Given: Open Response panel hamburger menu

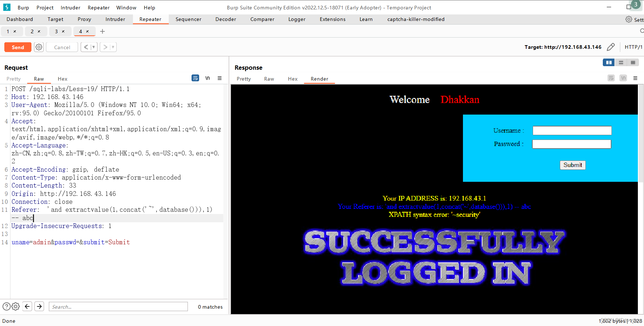Looking at the screenshot, I should click(635, 78).
